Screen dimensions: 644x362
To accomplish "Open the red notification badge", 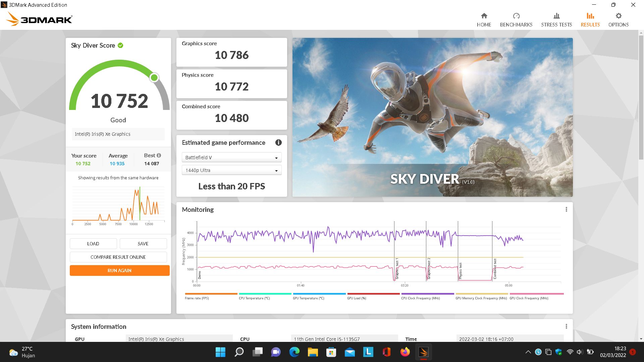I will pos(633,352).
